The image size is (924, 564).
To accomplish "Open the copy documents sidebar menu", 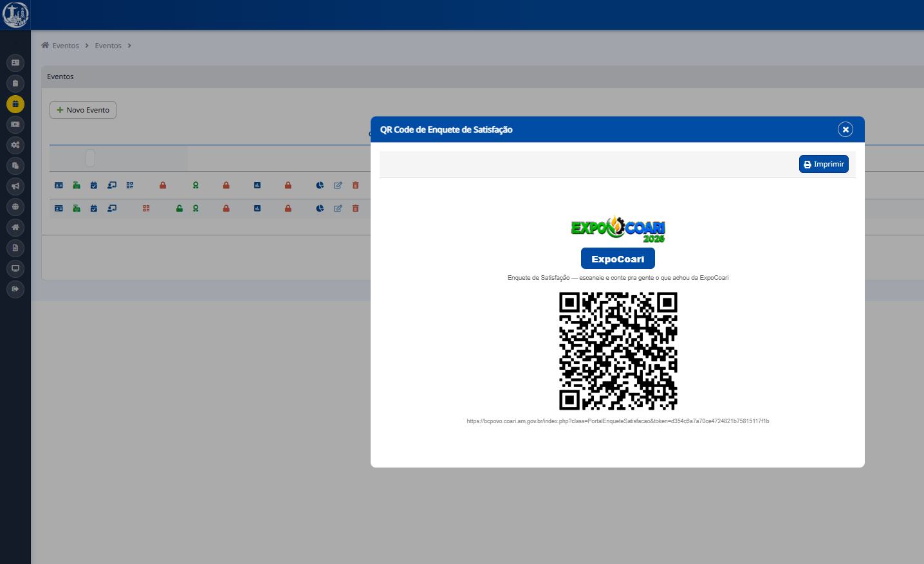I will tap(15, 165).
